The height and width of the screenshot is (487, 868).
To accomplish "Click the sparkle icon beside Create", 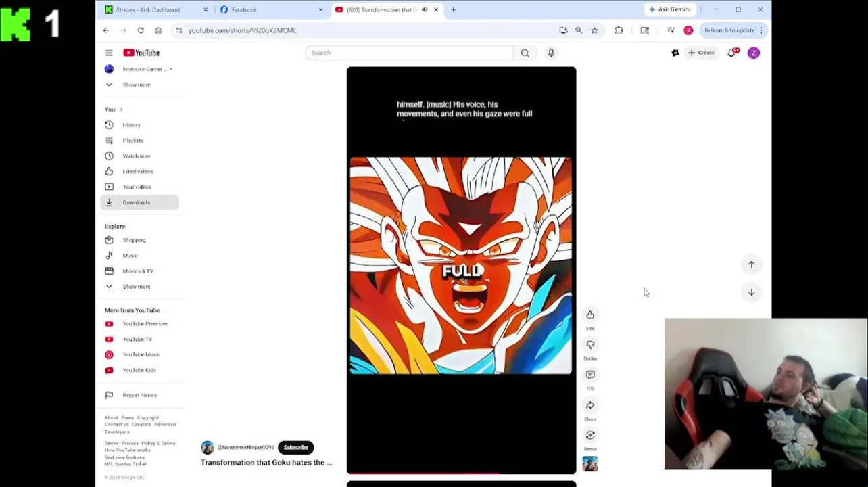I will [x=675, y=53].
